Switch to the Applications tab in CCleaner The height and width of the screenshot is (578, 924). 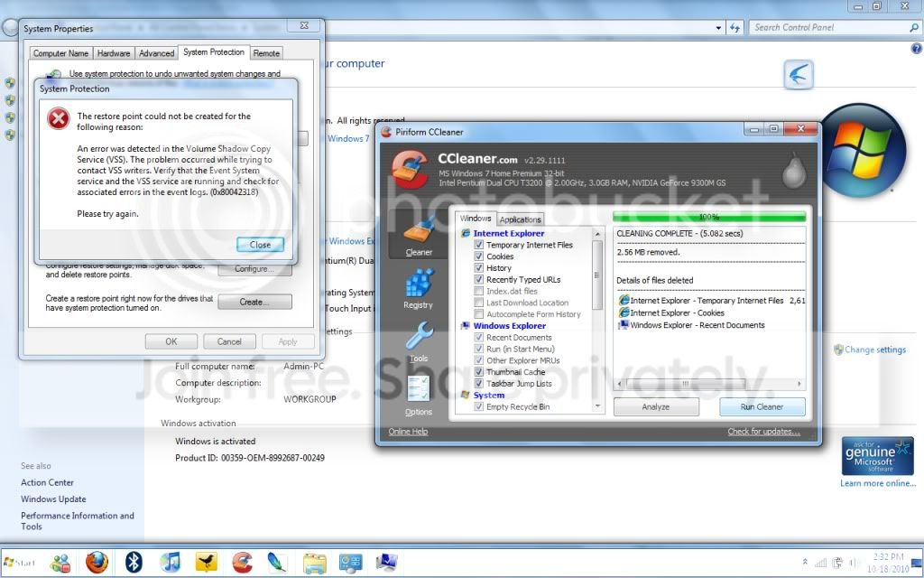coord(521,219)
